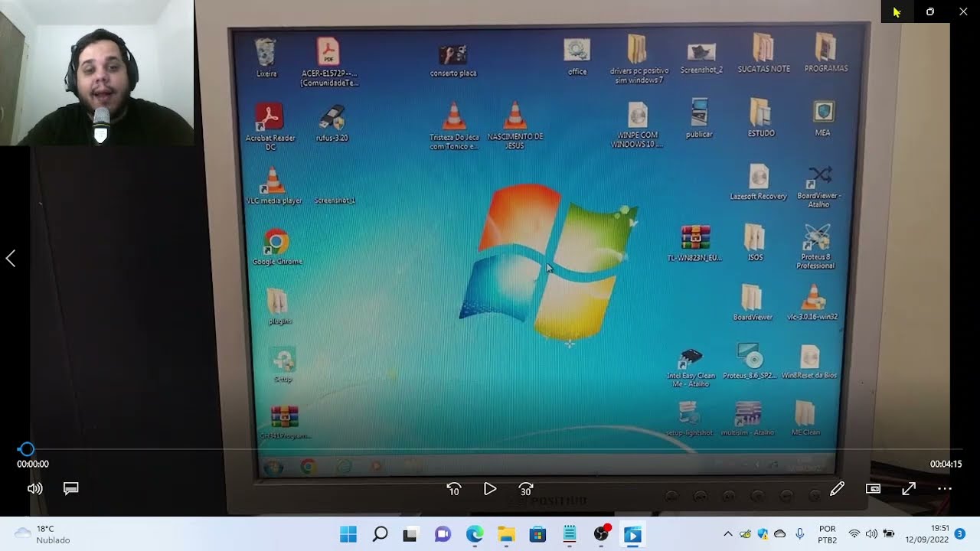
Task: Click the SUCATAS NOTE folder in the video
Action: pyautogui.click(x=763, y=53)
